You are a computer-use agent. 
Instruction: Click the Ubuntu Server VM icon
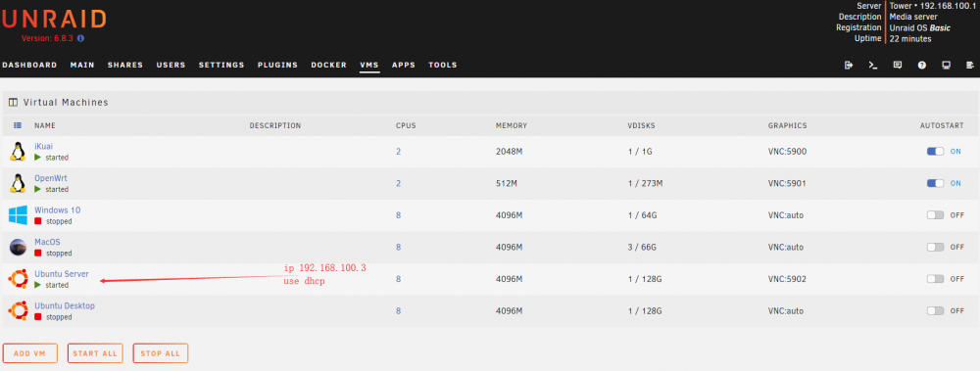[x=18, y=279]
